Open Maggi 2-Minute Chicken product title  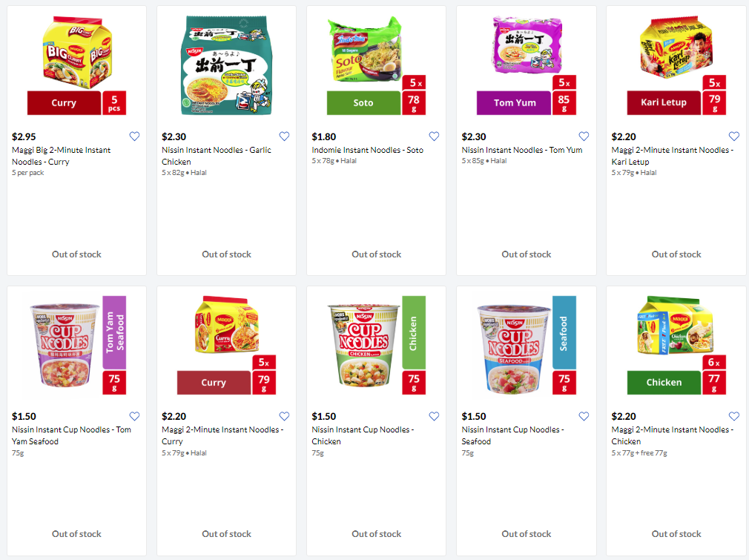(x=672, y=435)
